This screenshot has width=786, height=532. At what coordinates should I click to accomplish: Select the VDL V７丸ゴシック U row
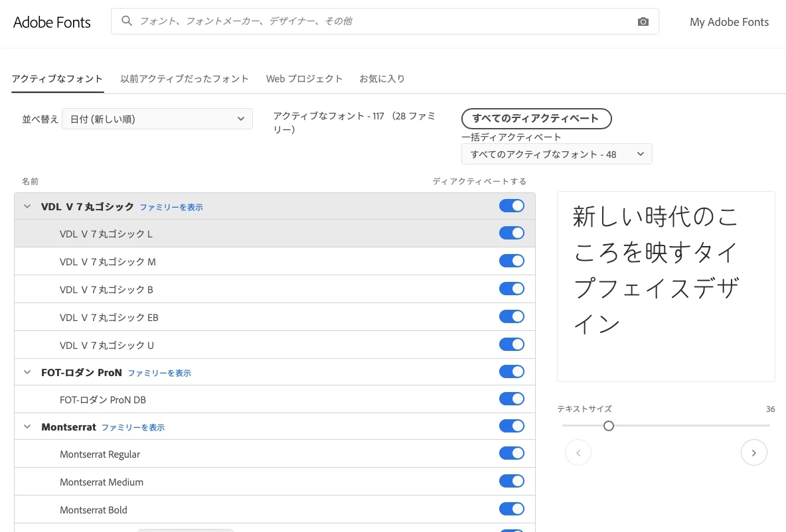click(275, 345)
